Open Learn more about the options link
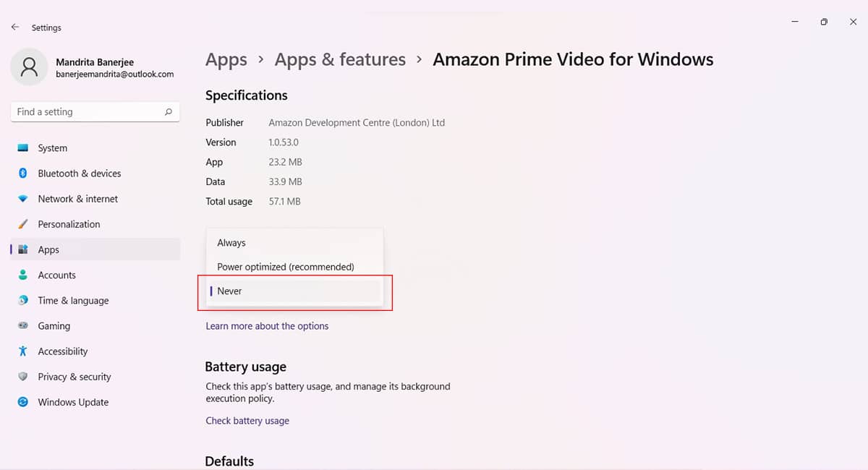This screenshot has width=868, height=470. (x=267, y=325)
